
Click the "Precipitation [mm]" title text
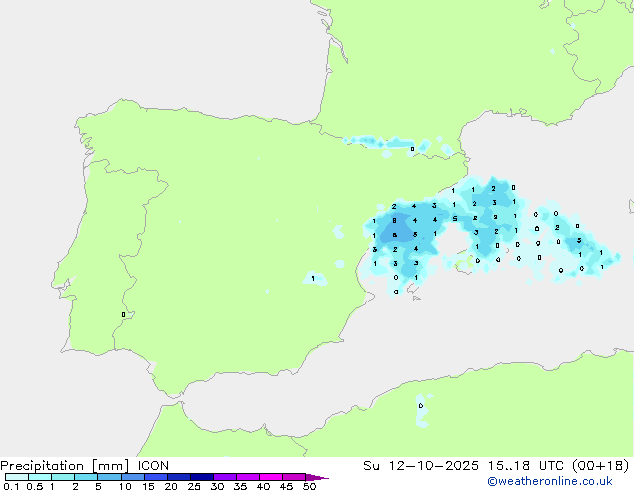(x=64, y=466)
